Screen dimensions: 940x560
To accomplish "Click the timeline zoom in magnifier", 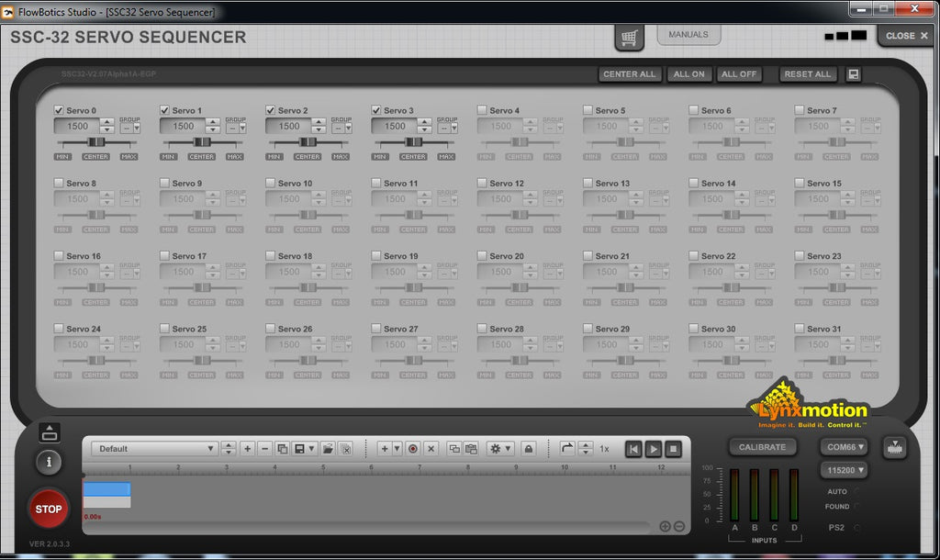I will [665, 527].
